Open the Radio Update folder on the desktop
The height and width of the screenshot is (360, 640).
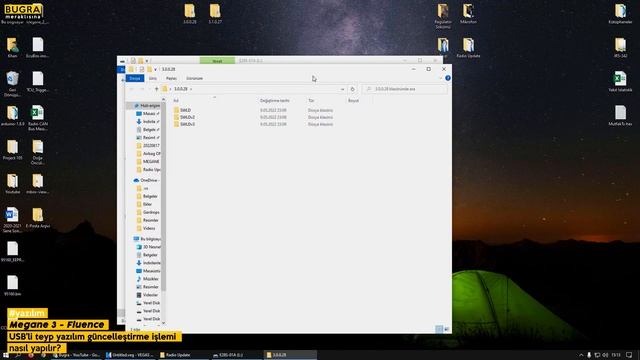pos(468,47)
